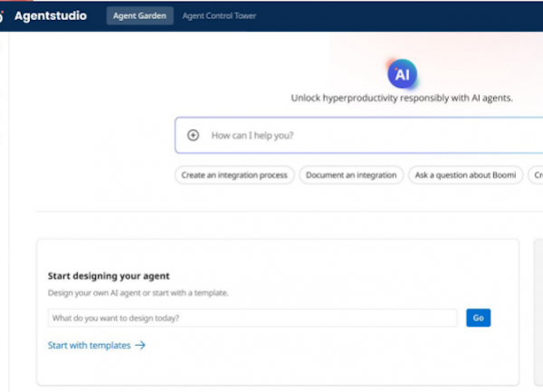Switch to Agent Control Tower tab
The width and height of the screenshot is (543, 392).
pyautogui.click(x=219, y=16)
